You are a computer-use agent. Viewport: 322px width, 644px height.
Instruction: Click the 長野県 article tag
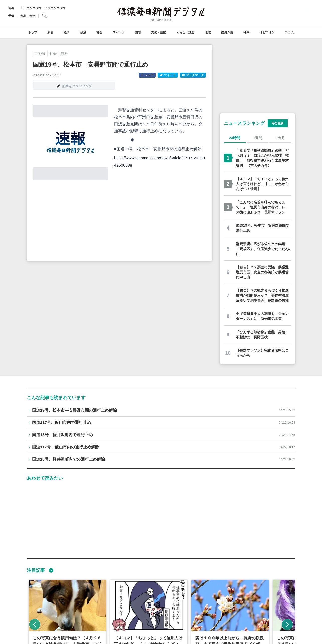pos(40,54)
